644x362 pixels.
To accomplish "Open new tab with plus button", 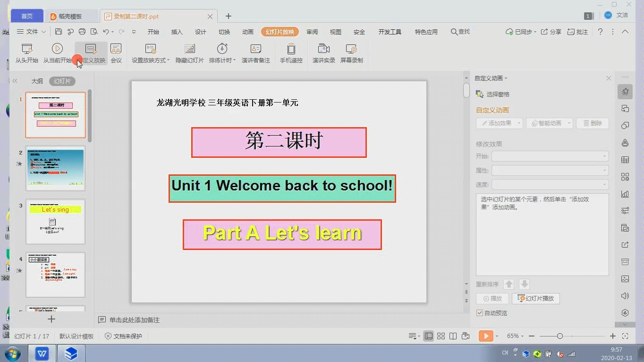I will 228,16.
